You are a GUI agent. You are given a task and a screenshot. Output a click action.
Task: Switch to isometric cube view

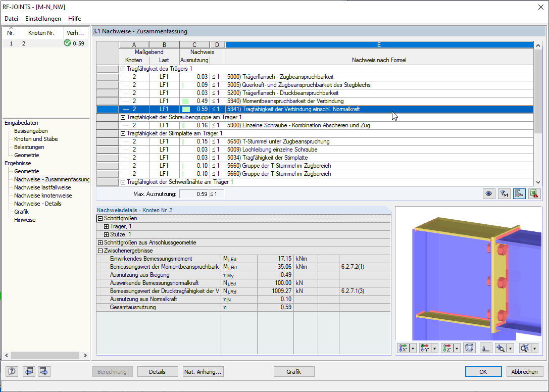469,348
